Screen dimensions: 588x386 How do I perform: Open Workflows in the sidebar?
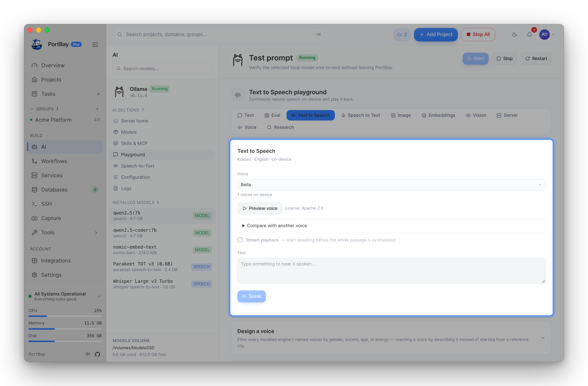tap(65, 161)
